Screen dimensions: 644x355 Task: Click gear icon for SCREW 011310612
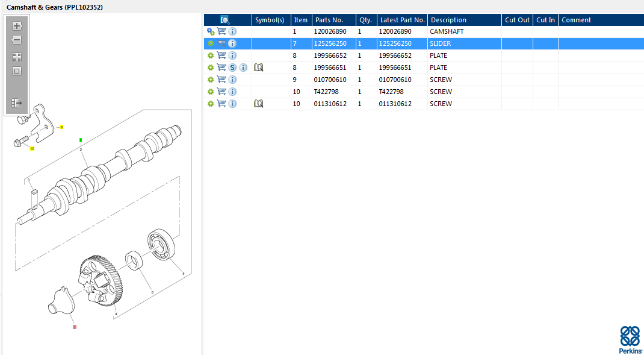coord(211,104)
